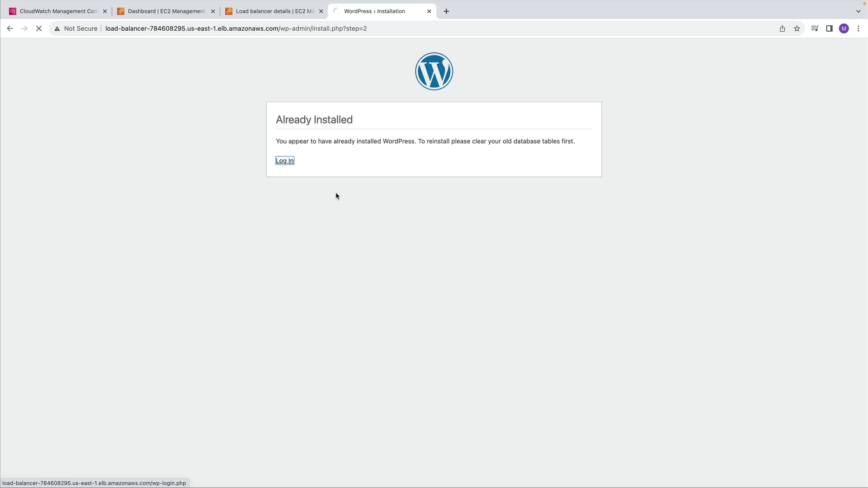Image resolution: width=868 pixels, height=488 pixels.
Task: Switch to the Dashboard EC2 Management tab
Action: [x=163, y=11]
